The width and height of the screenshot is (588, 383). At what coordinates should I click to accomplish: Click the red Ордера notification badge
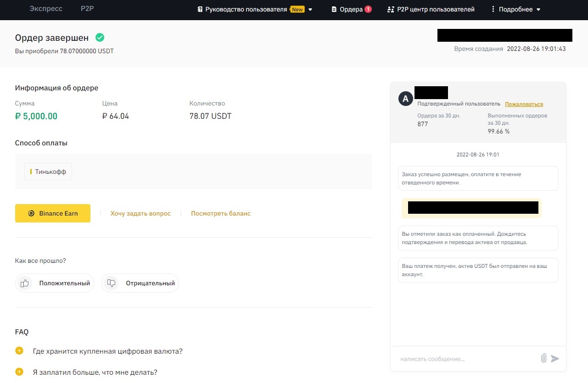pos(368,9)
